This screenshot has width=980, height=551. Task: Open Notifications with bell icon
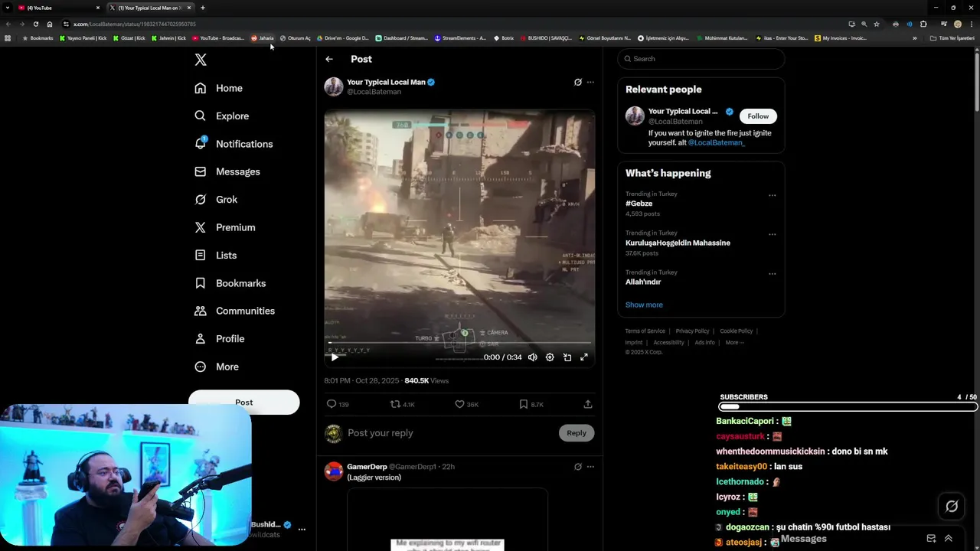pyautogui.click(x=234, y=144)
